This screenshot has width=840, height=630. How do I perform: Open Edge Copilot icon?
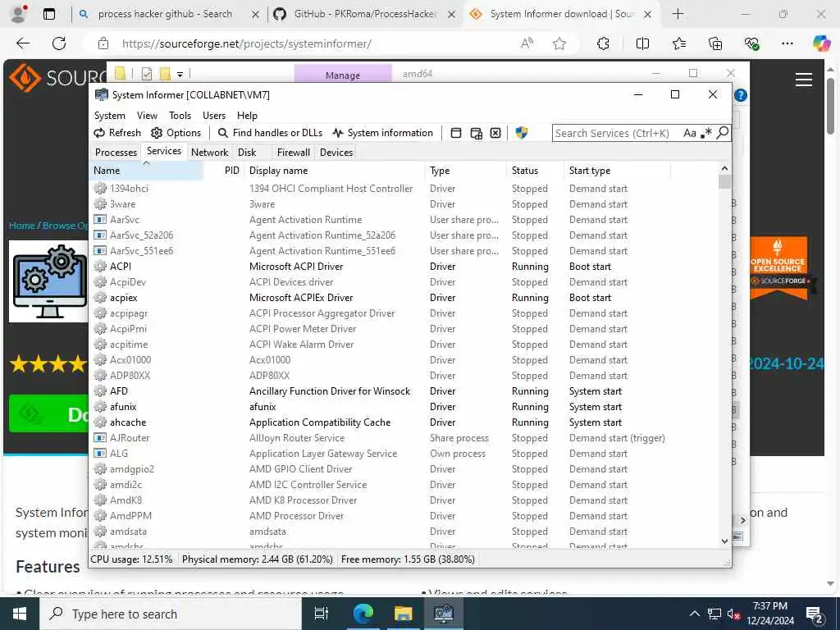coord(821,43)
